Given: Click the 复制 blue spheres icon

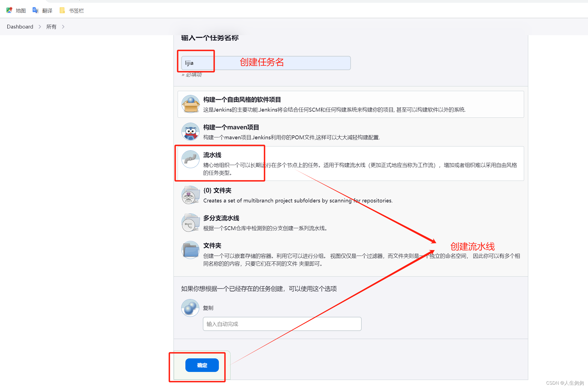Looking at the screenshot, I should 190,308.
